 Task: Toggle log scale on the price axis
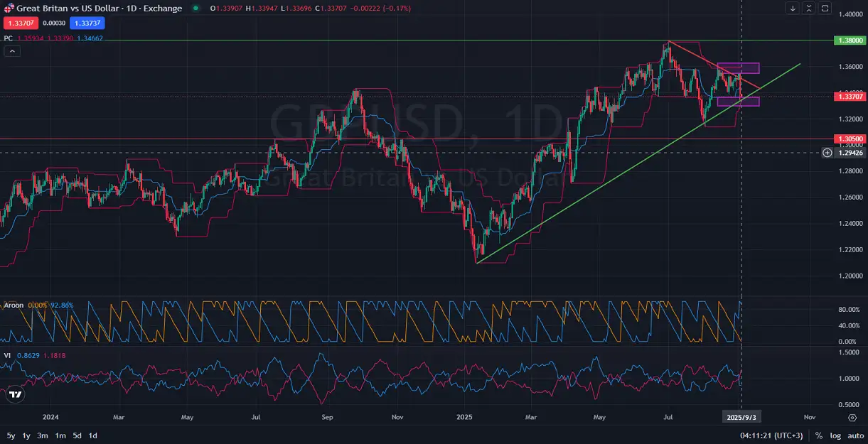(x=835, y=434)
